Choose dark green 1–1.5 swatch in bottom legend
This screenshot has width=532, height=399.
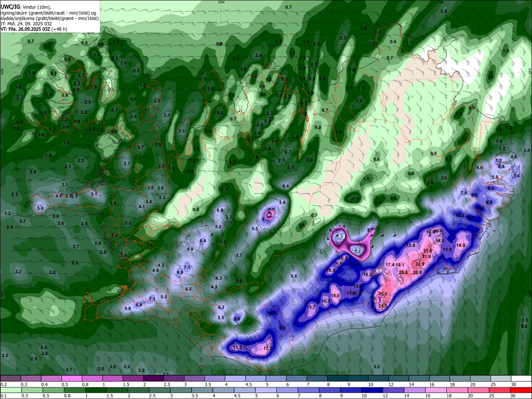point(96,390)
